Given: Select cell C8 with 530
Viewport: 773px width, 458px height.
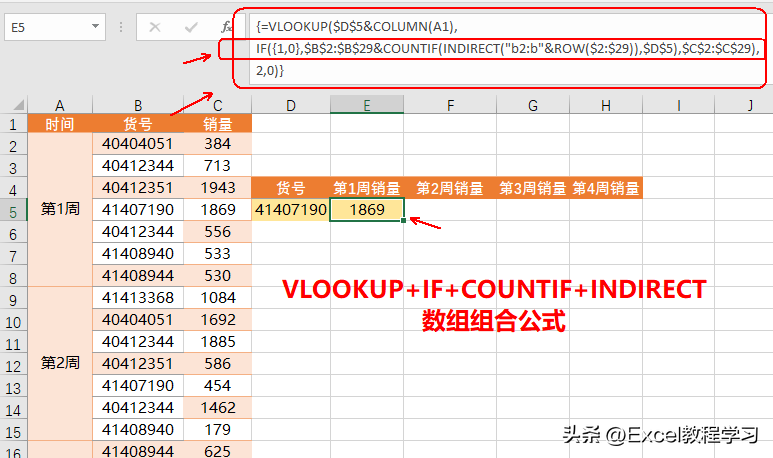Looking at the screenshot, I should click(217, 276).
